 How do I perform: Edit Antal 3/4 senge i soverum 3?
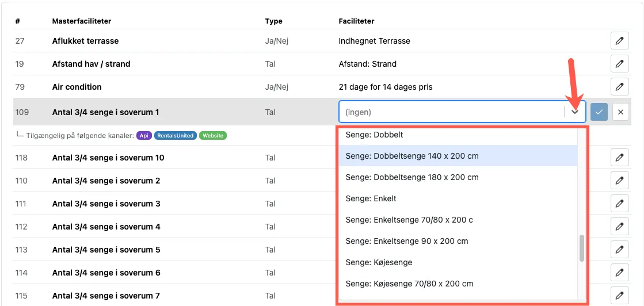pyautogui.click(x=619, y=204)
